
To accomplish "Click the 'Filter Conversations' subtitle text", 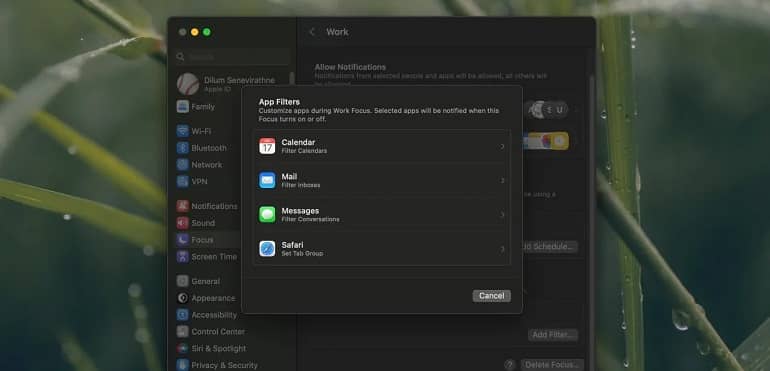I will [x=310, y=219].
